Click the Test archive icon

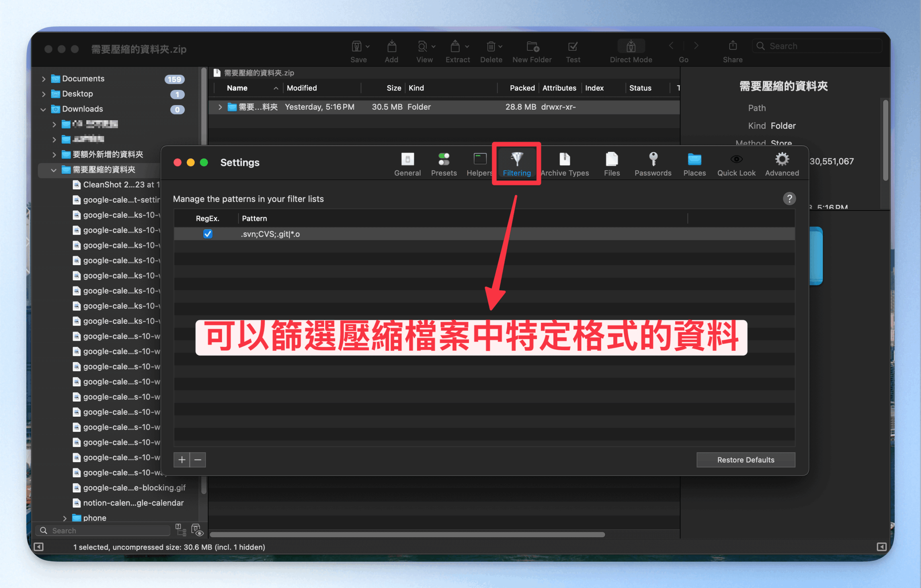[x=572, y=47]
